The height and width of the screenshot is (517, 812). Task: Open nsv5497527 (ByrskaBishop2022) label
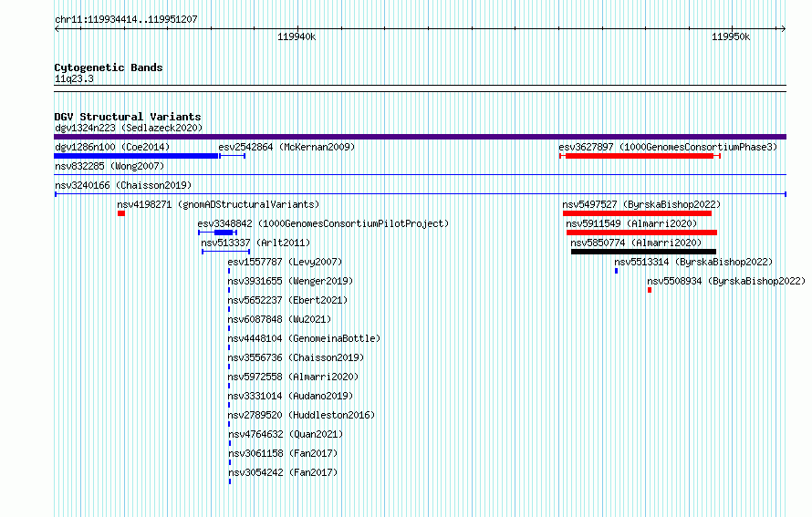click(x=641, y=204)
